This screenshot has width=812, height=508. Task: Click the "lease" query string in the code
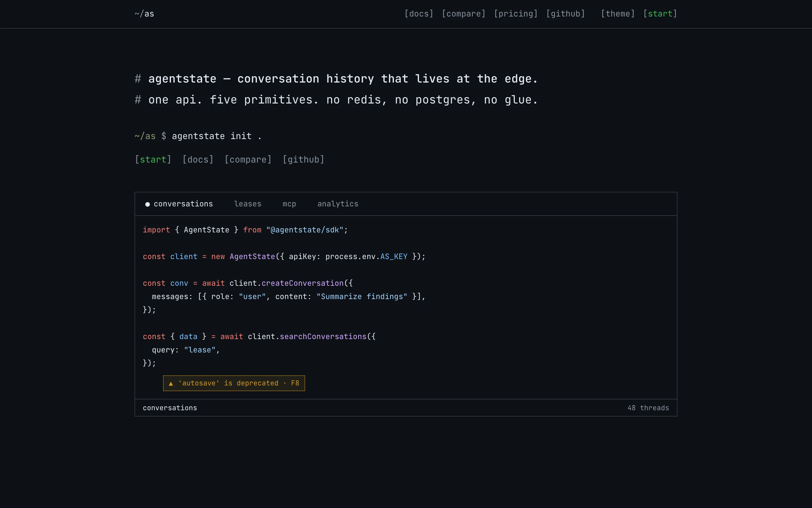(200, 350)
